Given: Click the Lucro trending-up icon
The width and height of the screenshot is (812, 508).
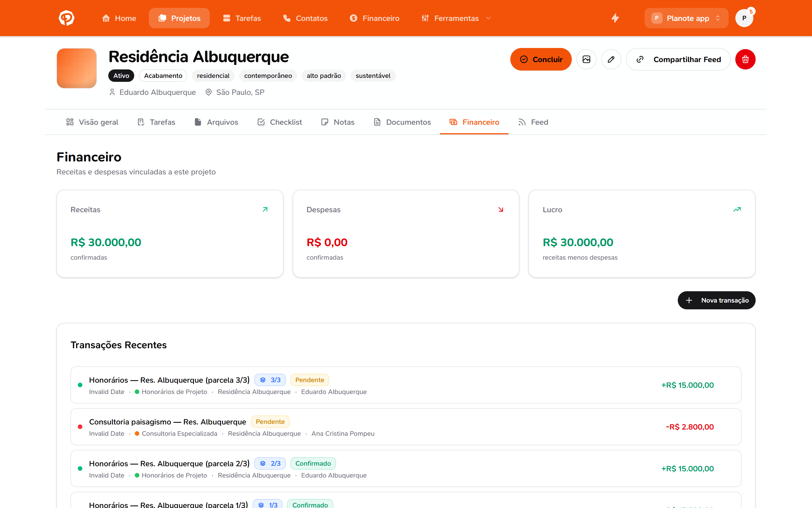Looking at the screenshot, I should tap(737, 209).
